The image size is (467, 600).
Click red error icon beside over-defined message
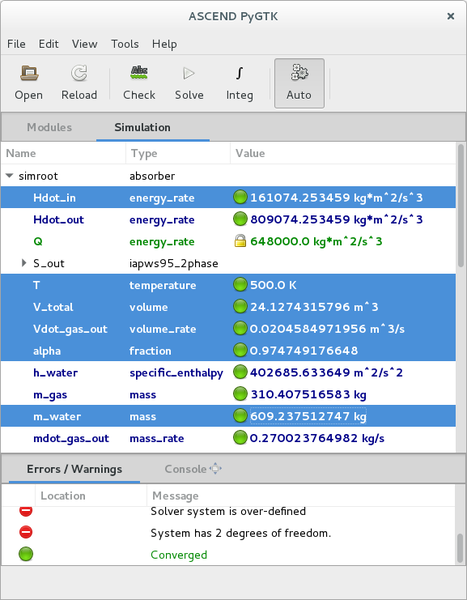26,511
